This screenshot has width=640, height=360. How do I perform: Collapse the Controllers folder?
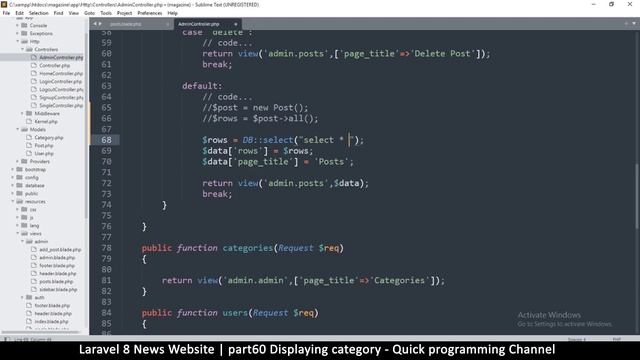[22, 49]
